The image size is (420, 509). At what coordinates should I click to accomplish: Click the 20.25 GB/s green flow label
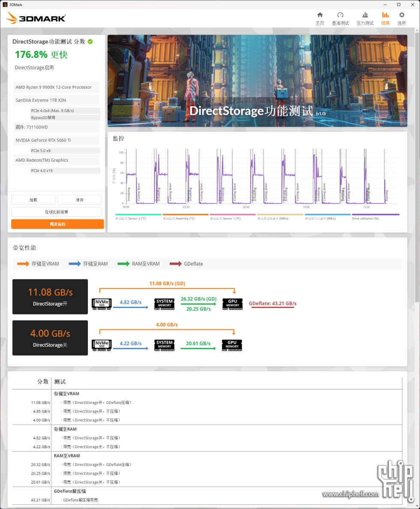pos(198,309)
